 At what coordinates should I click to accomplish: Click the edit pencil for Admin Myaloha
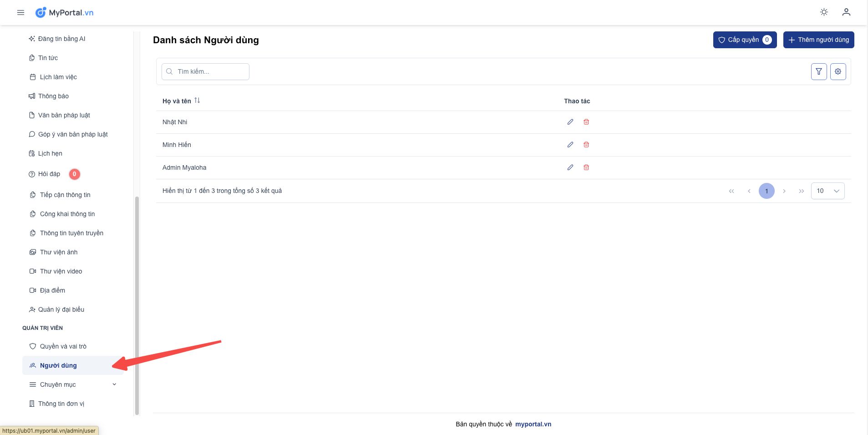570,167
